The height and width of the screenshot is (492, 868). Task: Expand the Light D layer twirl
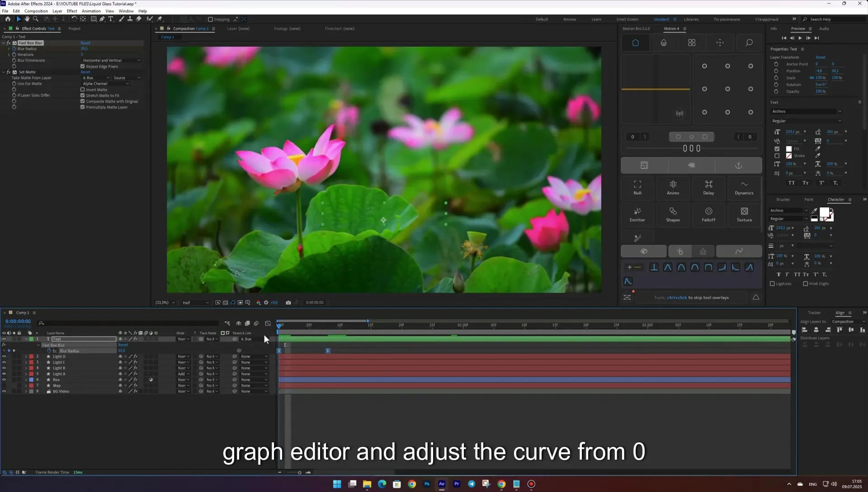[x=26, y=357]
